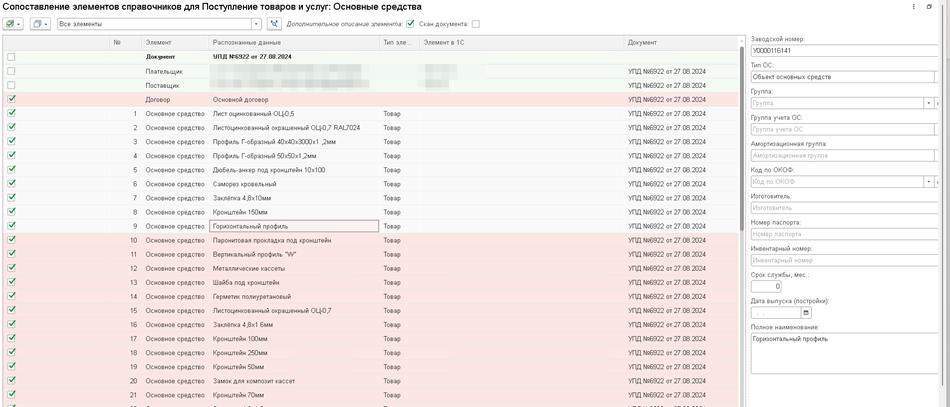Click the auto-match search icon button
The width and height of the screenshot is (950, 407).
274,24
